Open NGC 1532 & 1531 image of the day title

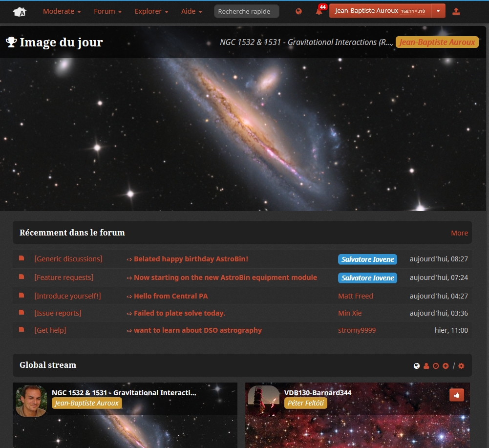pos(306,42)
